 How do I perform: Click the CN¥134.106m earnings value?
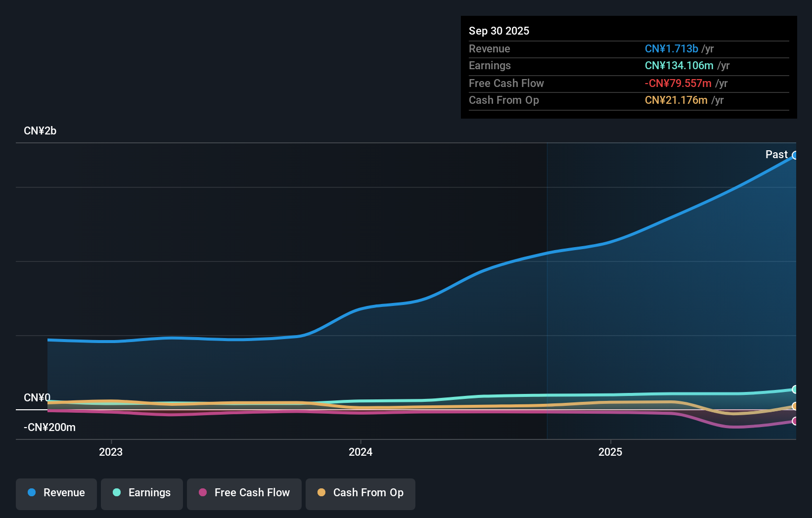tap(678, 66)
